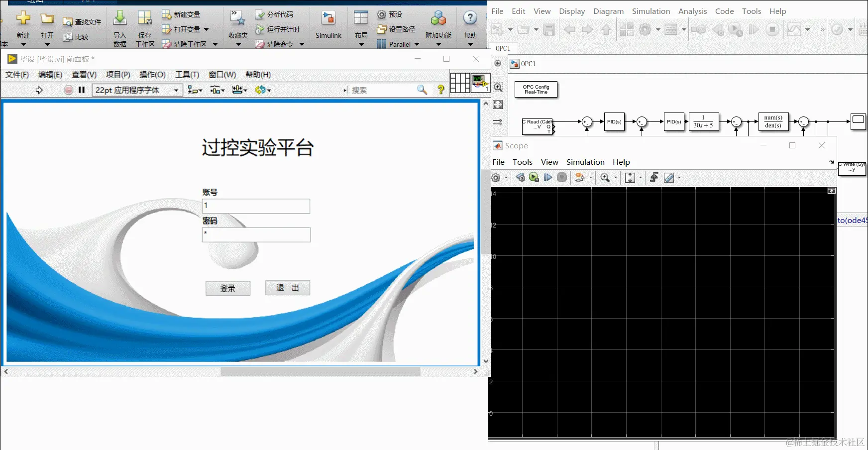The width and height of the screenshot is (868, 450).
Task: Click the LabVIEW Run arrow button
Action: tap(39, 90)
